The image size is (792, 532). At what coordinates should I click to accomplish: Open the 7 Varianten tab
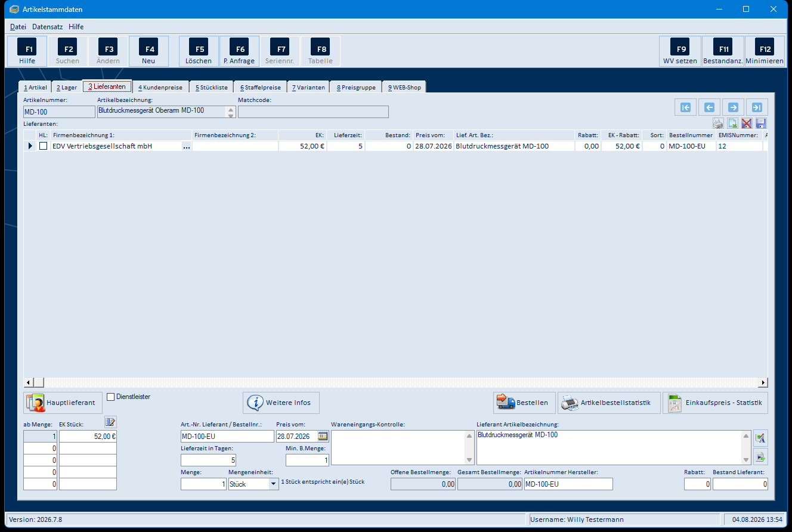[308, 87]
